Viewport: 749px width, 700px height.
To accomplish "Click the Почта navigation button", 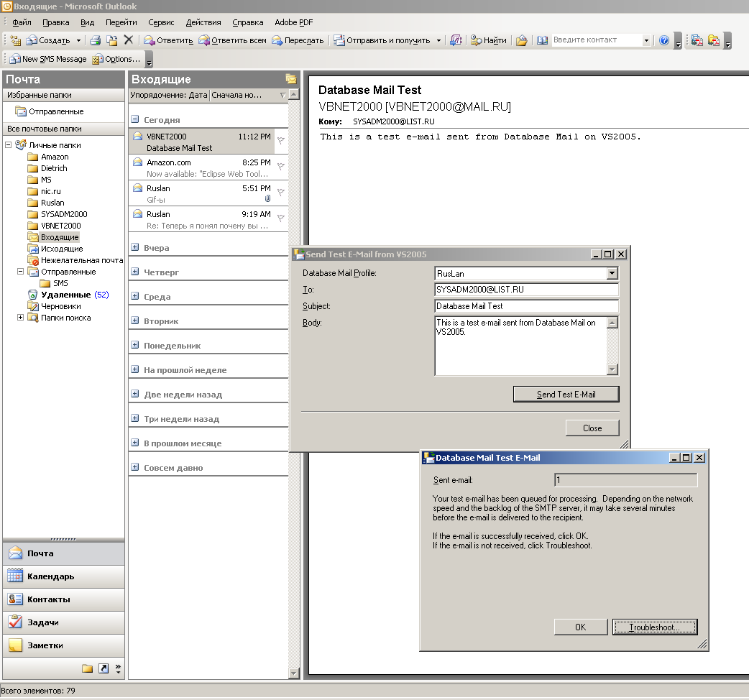I will pyautogui.click(x=63, y=553).
